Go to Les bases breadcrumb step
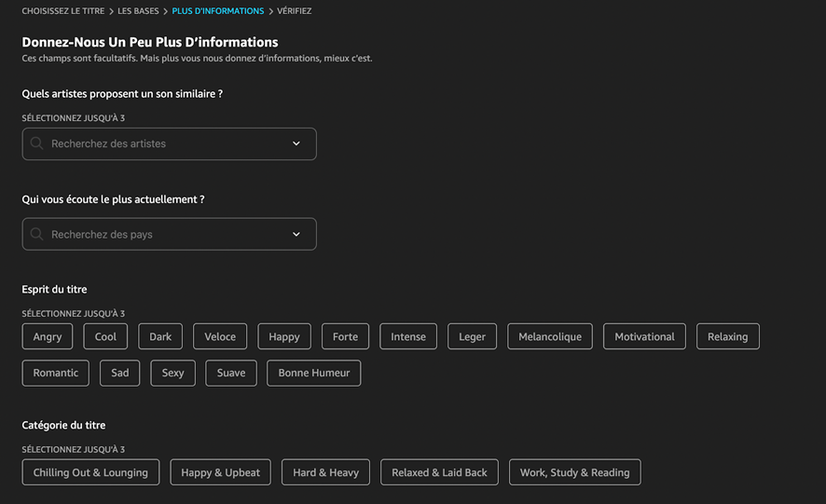 tap(138, 11)
